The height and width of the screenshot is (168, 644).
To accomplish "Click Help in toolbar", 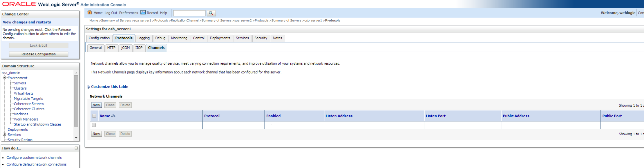I will (x=163, y=13).
